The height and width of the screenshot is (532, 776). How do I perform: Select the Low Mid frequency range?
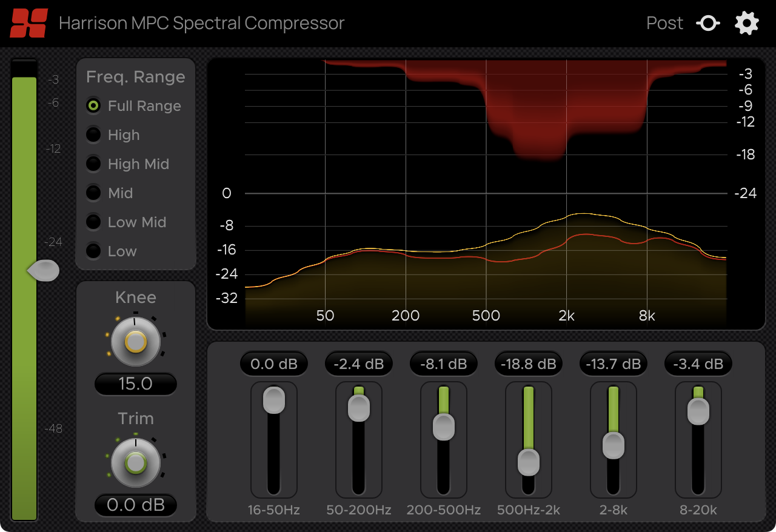(126, 222)
